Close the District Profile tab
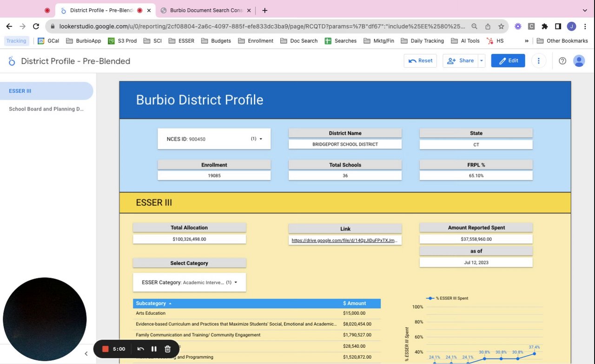The image size is (595, 364). (x=149, y=10)
